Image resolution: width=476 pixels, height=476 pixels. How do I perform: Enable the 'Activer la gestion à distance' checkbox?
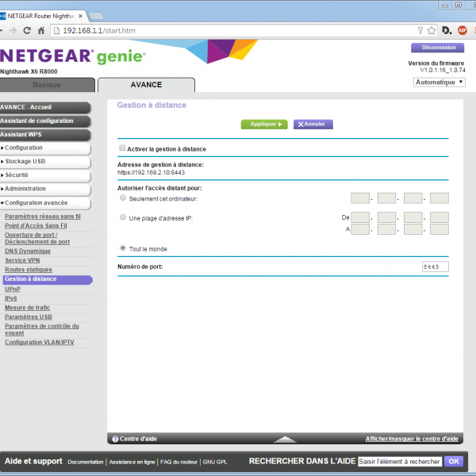(x=122, y=148)
